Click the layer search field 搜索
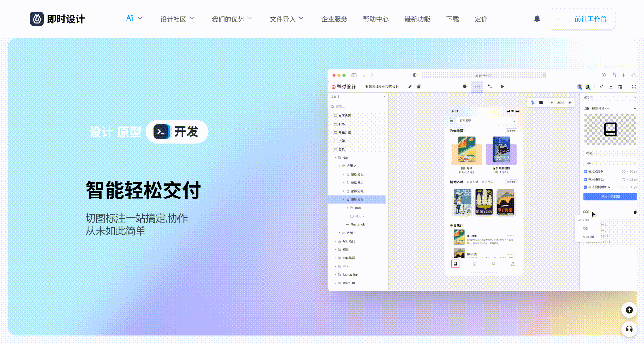 tap(358, 107)
